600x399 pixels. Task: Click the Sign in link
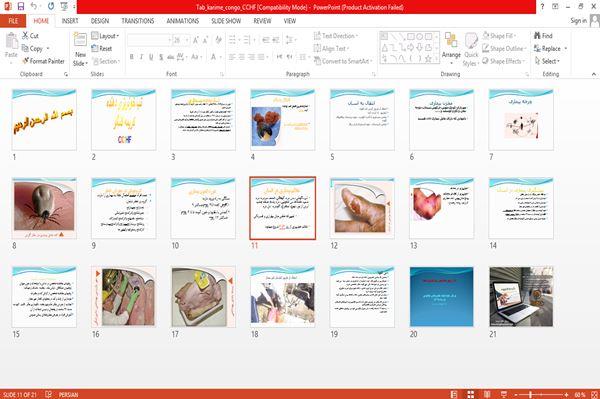pyautogui.click(x=578, y=21)
